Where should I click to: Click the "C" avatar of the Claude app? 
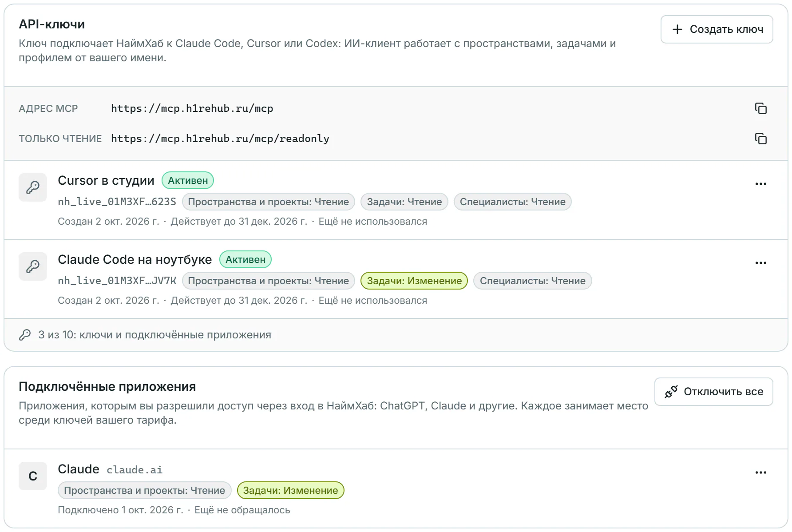tap(33, 476)
